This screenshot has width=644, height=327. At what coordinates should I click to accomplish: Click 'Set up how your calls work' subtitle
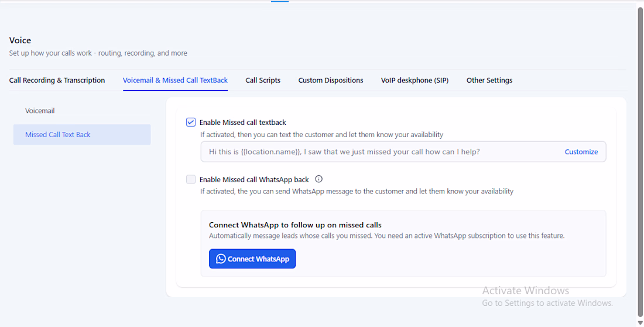[98, 53]
